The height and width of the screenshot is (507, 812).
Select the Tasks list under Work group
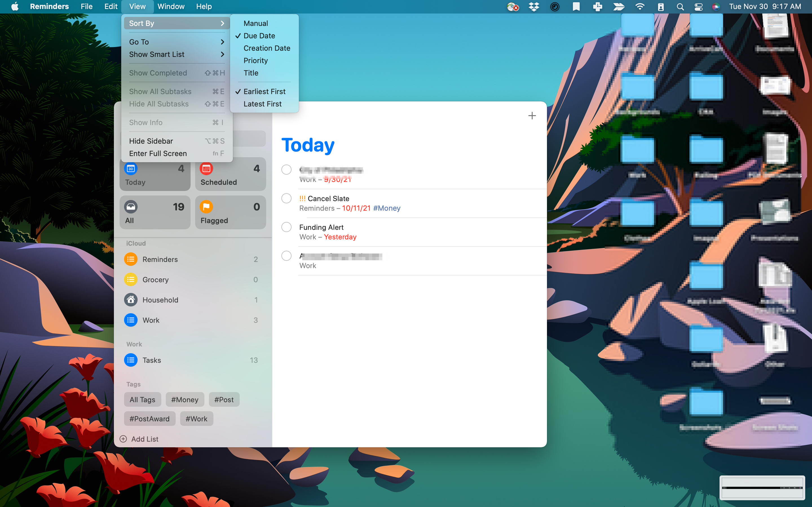[x=152, y=360]
